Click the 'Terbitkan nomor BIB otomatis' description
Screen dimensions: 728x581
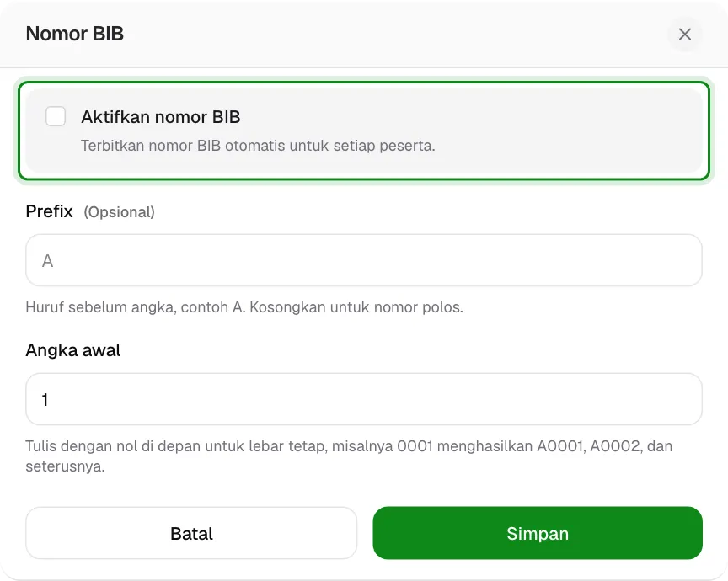tap(258, 146)
